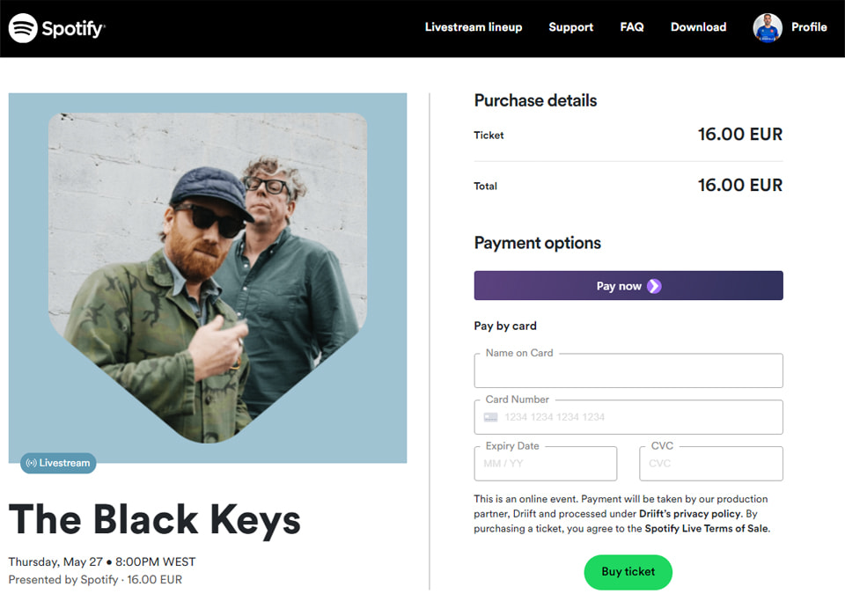The image size is (845, 616).
Task: Open the Livestream lineup menu item
Action: (473, 27)
